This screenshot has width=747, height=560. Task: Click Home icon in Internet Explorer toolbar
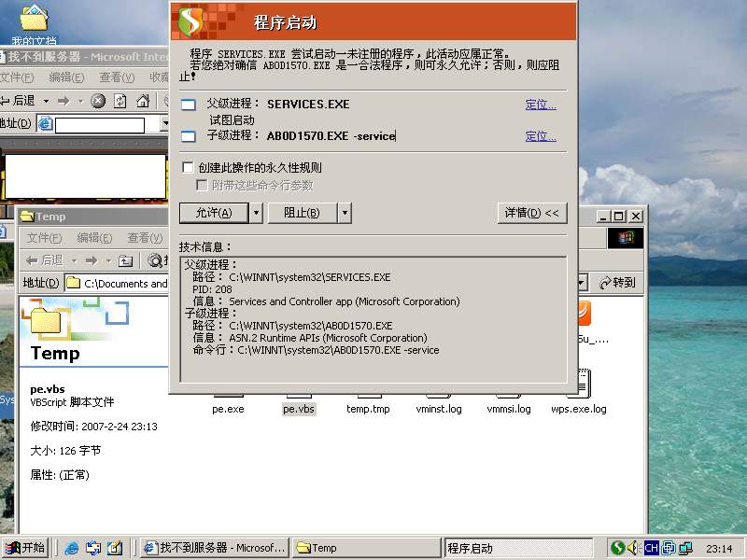point(143,101)
